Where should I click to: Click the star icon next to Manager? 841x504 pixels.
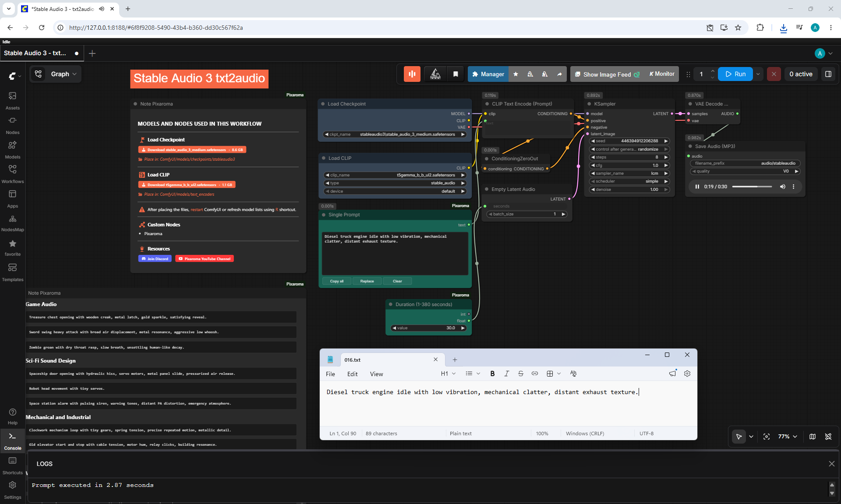tap(516, 74)
